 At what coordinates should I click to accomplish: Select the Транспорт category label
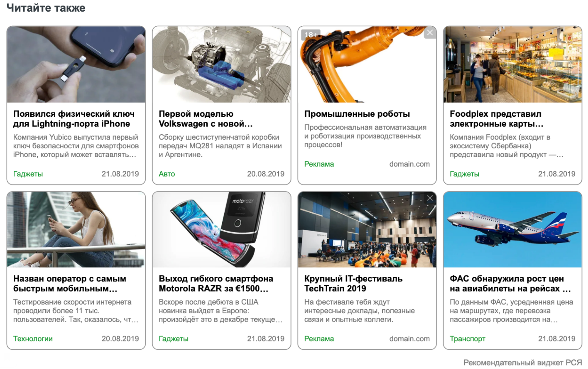click(x=468, y=339)
